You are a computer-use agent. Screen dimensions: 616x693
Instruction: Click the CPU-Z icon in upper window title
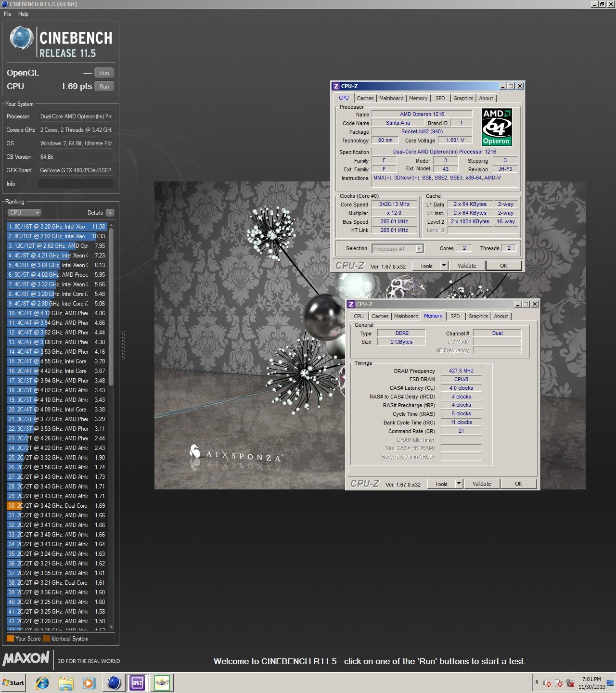tap(336, 86)
